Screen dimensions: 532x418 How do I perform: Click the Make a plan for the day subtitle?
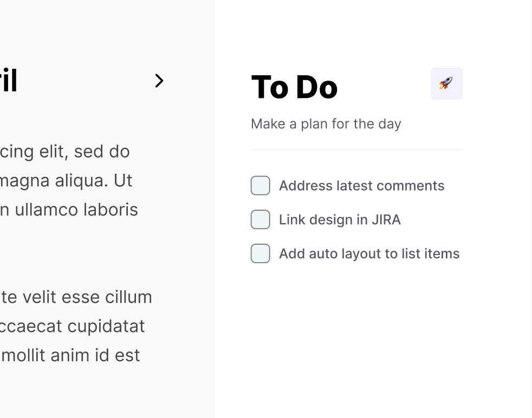coord(326,124)
